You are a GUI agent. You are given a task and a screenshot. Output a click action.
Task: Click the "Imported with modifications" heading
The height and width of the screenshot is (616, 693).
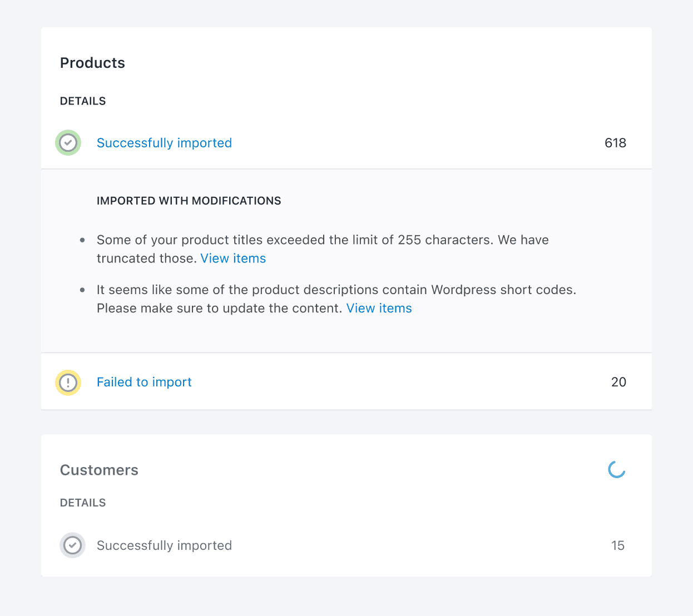189,201
